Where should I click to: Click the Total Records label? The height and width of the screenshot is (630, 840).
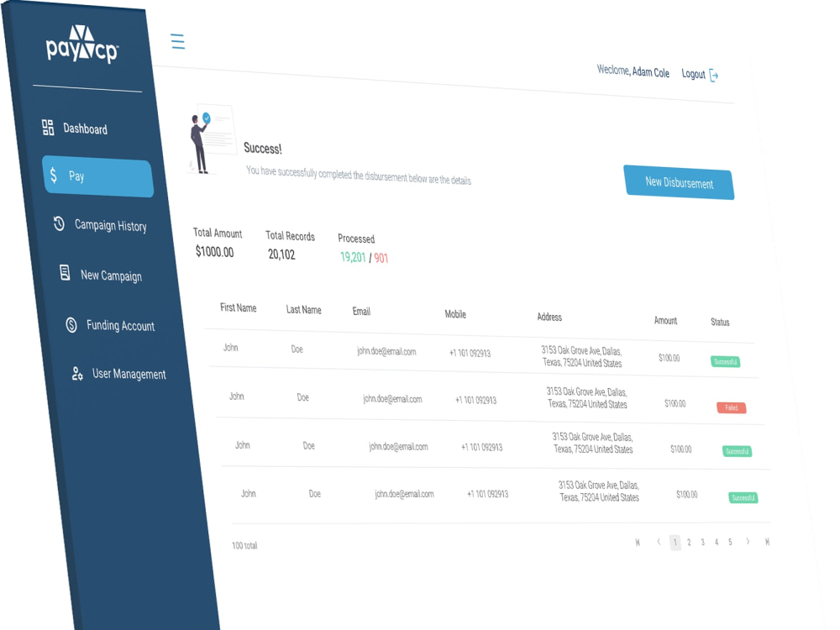click(x=291, y=236)
